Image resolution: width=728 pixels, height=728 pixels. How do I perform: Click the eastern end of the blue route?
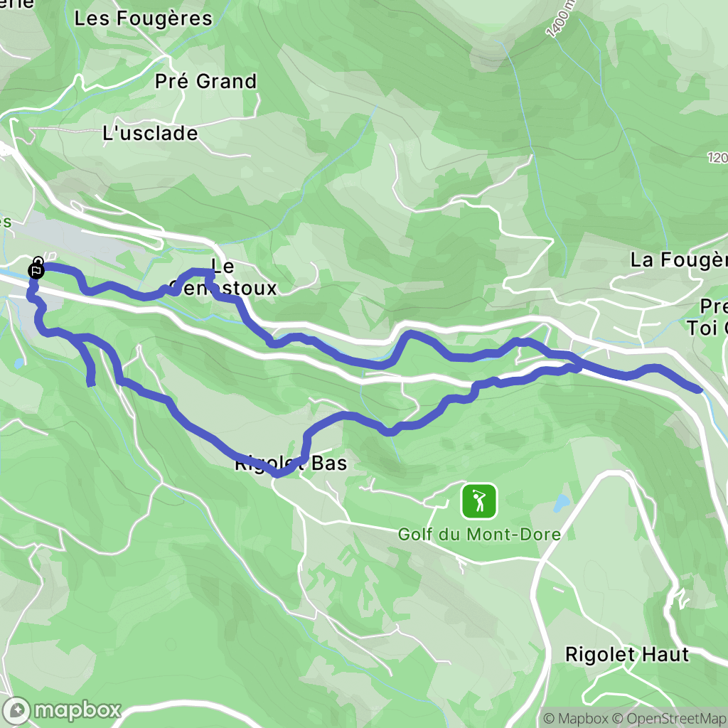coord(699,390)
